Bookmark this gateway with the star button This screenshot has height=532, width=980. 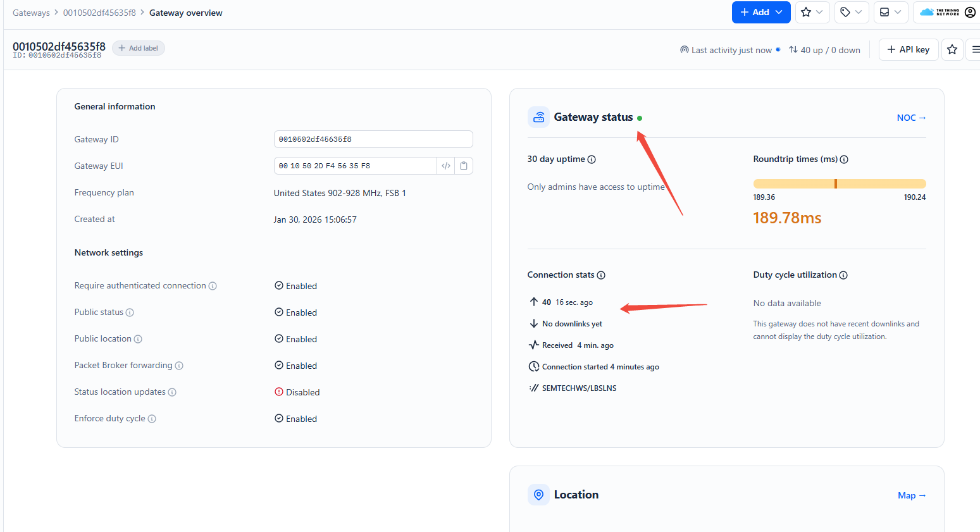952,49
